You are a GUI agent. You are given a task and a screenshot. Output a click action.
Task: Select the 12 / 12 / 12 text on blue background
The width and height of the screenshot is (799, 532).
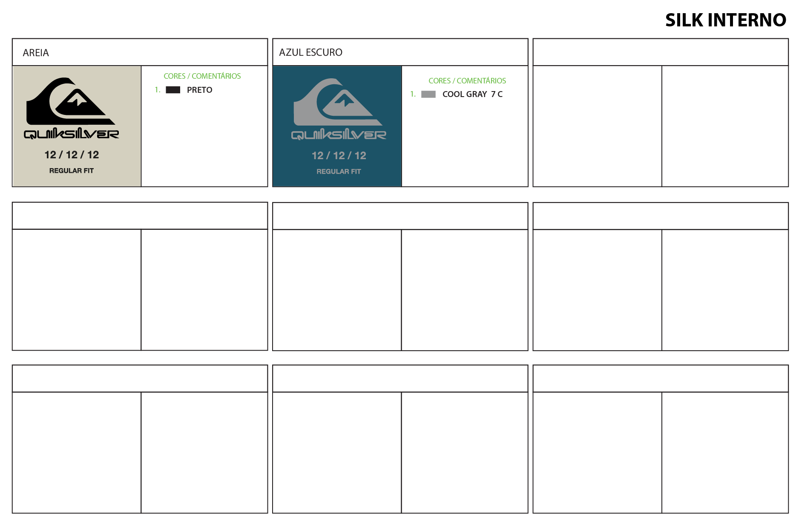[339, 156]
